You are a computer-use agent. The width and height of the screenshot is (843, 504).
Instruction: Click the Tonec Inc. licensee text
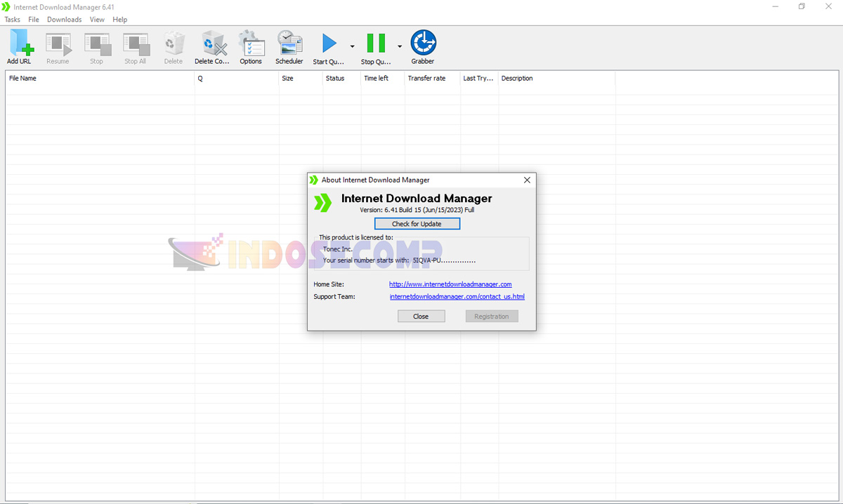pyautogui.click(x=338, y=249)
